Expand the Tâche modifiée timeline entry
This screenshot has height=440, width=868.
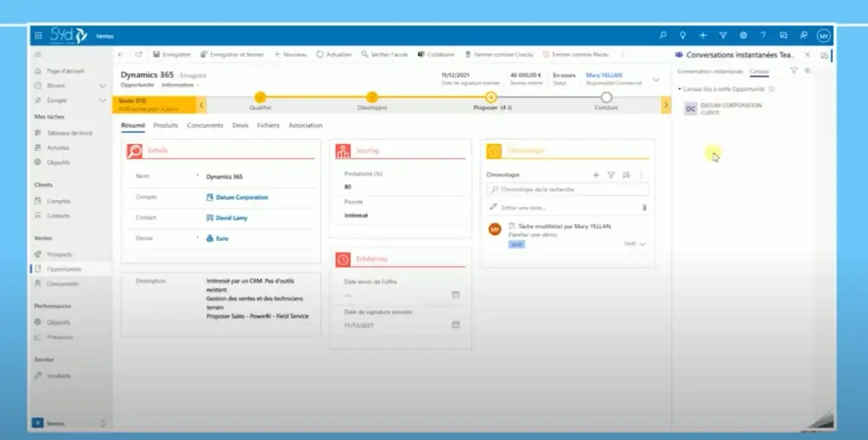tap(643, 244)
